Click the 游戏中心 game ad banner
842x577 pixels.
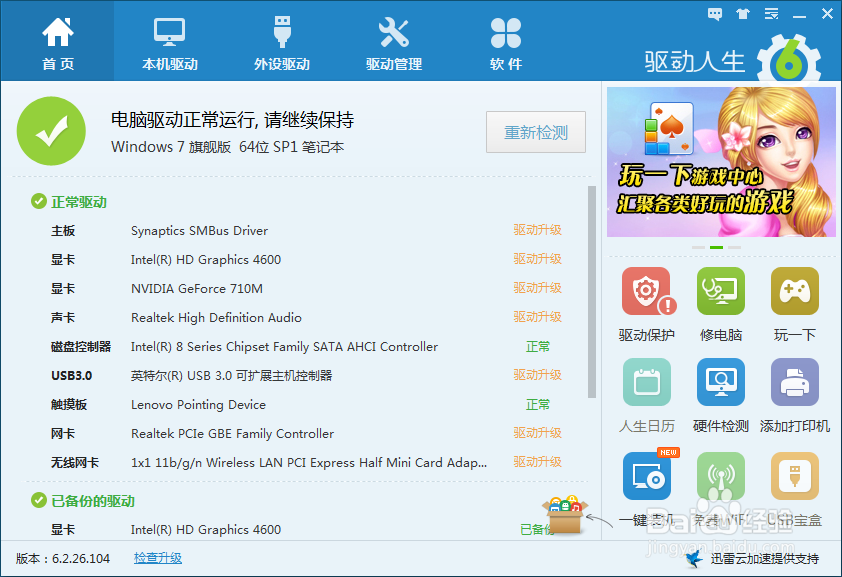(x=721, y=162)
